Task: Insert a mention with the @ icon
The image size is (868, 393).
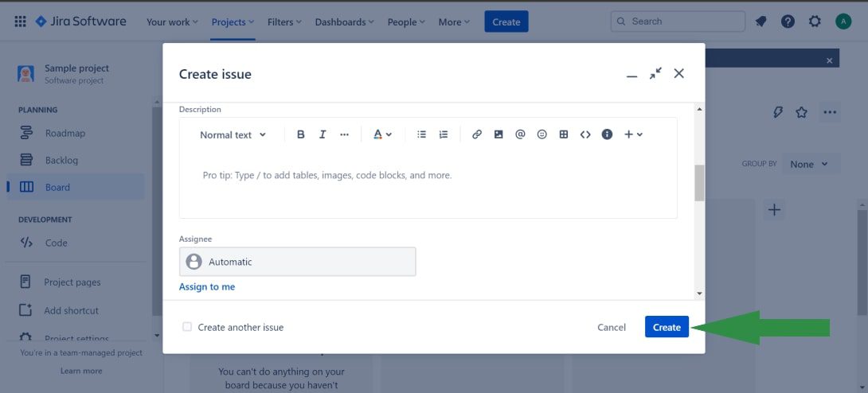Action: tap(520, 134)
